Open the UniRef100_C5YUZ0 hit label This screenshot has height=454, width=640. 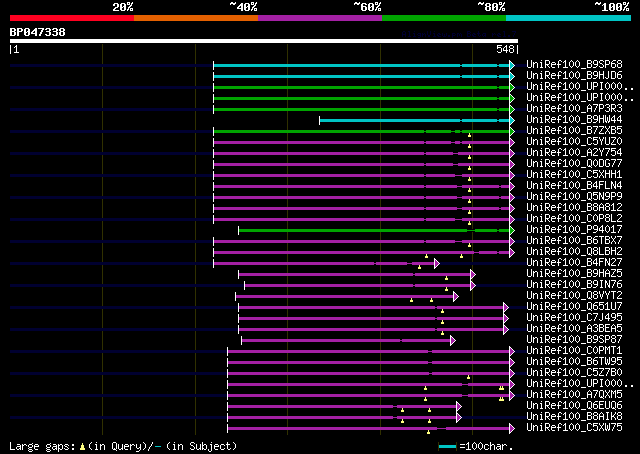coord(574,142)
